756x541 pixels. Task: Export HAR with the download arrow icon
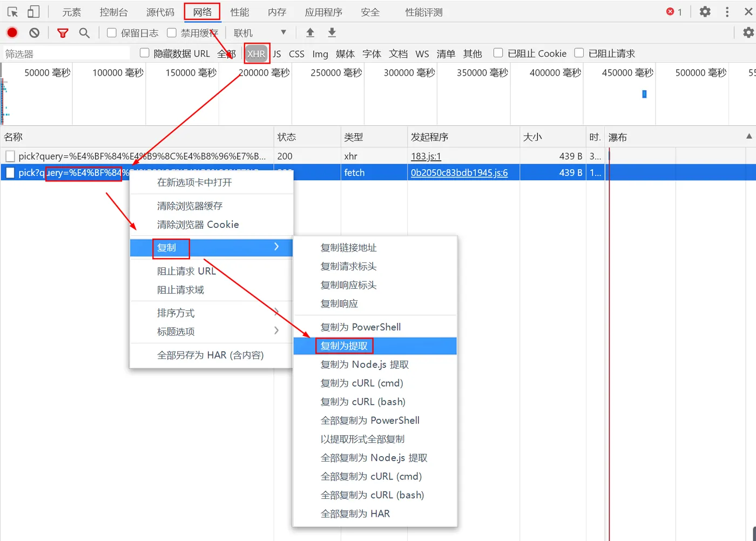[332, 33]
